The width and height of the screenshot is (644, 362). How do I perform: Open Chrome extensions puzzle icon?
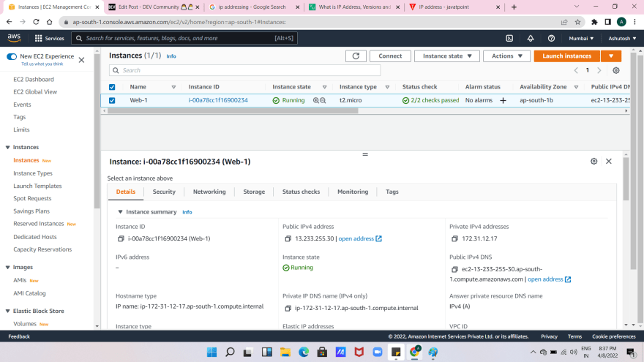pyautogui.click(x=594, y=22)
